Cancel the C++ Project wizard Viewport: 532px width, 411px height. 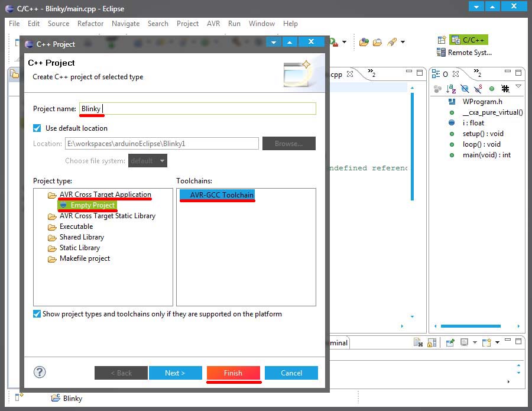click(291, 373)
